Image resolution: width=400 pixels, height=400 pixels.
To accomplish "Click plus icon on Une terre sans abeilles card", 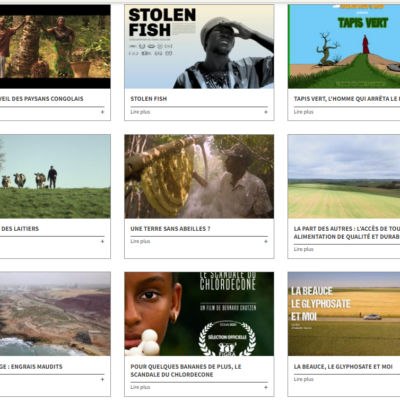I will 266,241.
